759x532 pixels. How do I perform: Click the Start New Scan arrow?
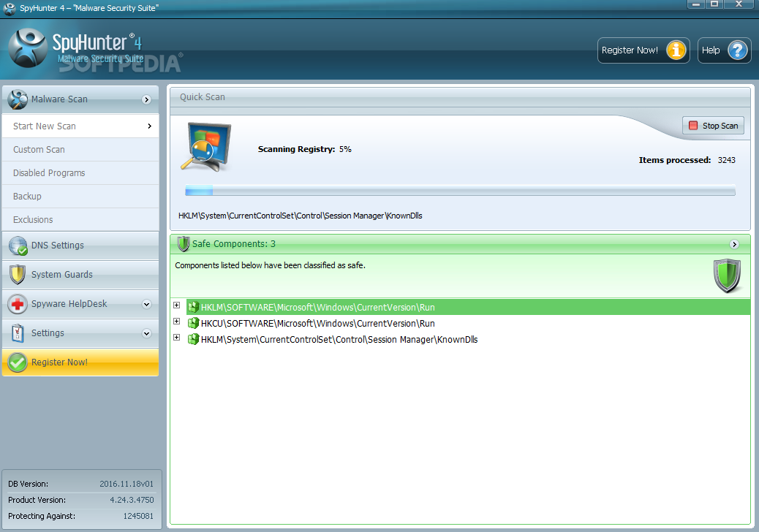(x=150, y=126)
